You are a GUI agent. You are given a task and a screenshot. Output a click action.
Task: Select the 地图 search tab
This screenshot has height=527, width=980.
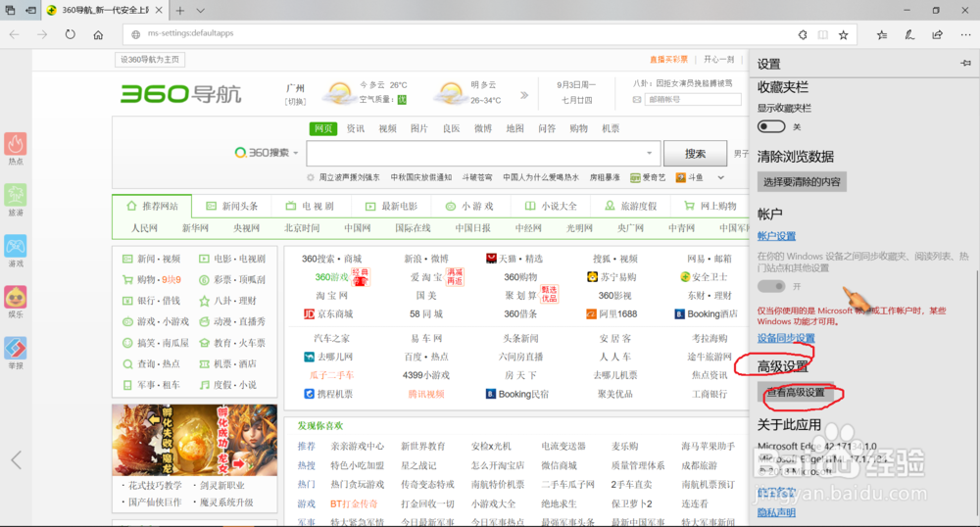(x=515, y=128)
